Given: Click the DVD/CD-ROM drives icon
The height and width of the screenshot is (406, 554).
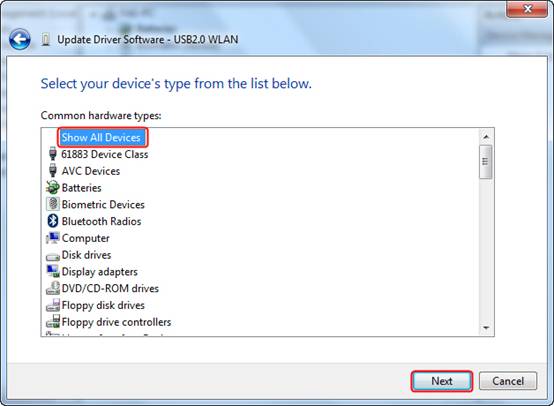Looking at the screenshot, I should tap(53, 288).
